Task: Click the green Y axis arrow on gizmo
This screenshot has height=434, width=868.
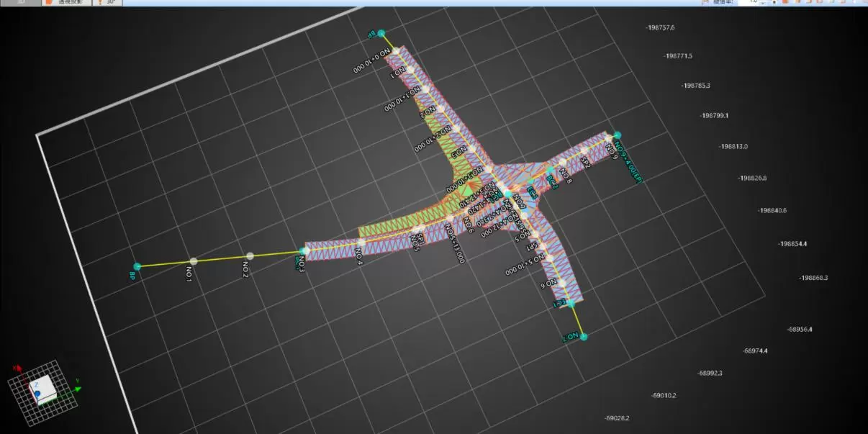Action: 76,389
